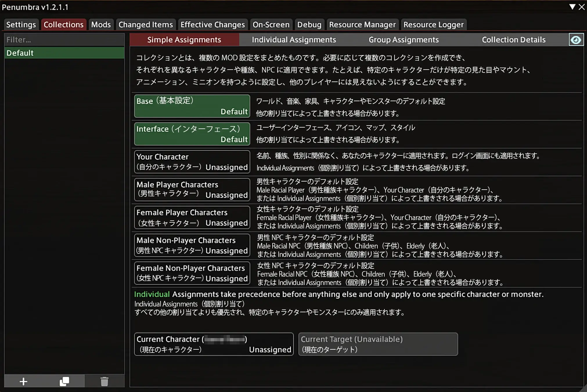The width and height of the screenshot is (587, 392).
Task: Select the Default collection in list
Action: [64, 53]
